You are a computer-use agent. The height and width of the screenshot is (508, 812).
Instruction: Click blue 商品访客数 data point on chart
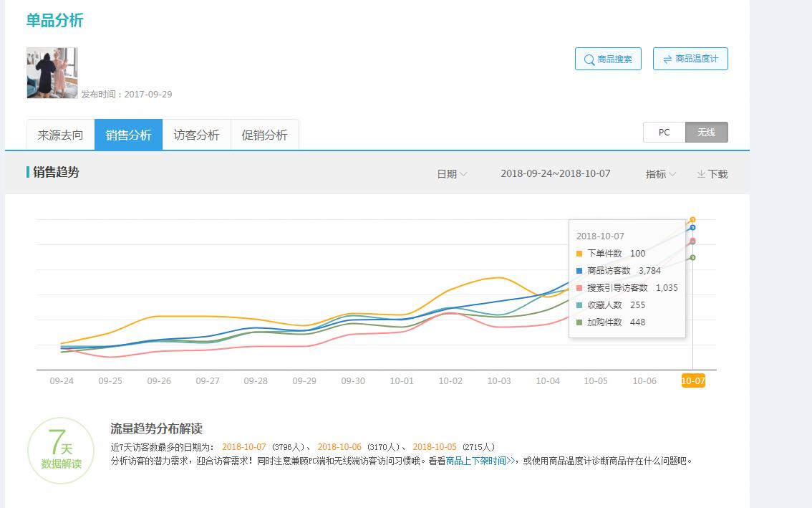click(692, 228)
